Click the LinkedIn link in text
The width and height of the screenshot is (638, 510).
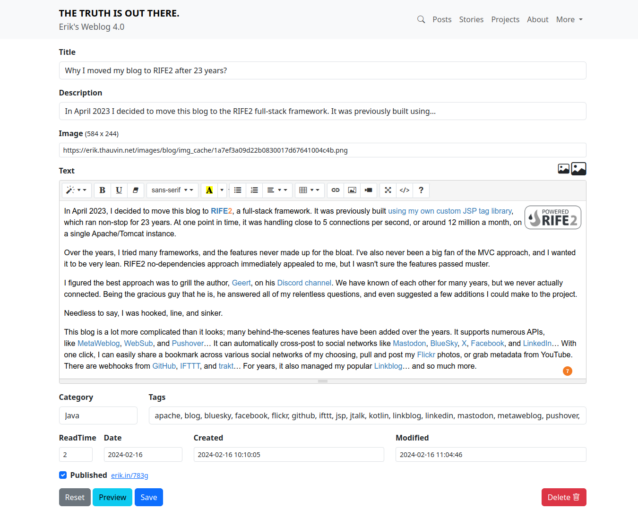tap(537, 344)
